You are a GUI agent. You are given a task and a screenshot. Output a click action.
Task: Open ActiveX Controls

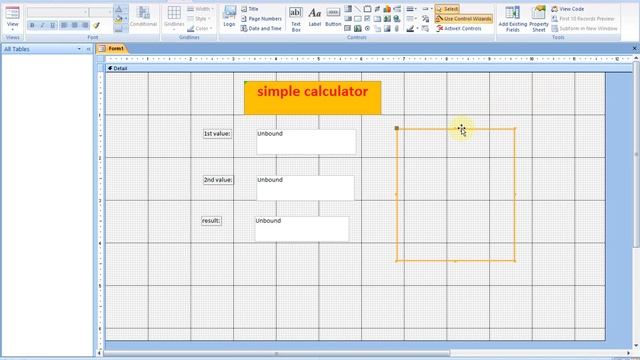click(459, 29)
